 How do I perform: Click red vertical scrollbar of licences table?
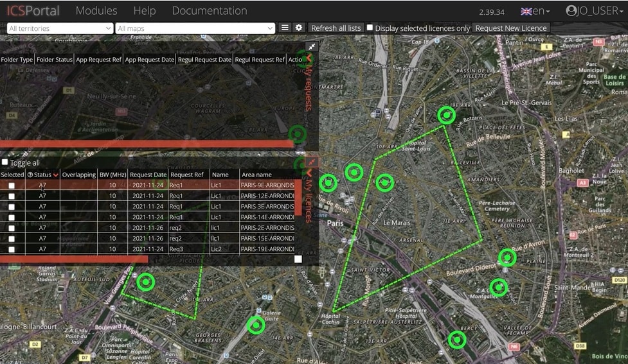298,198
